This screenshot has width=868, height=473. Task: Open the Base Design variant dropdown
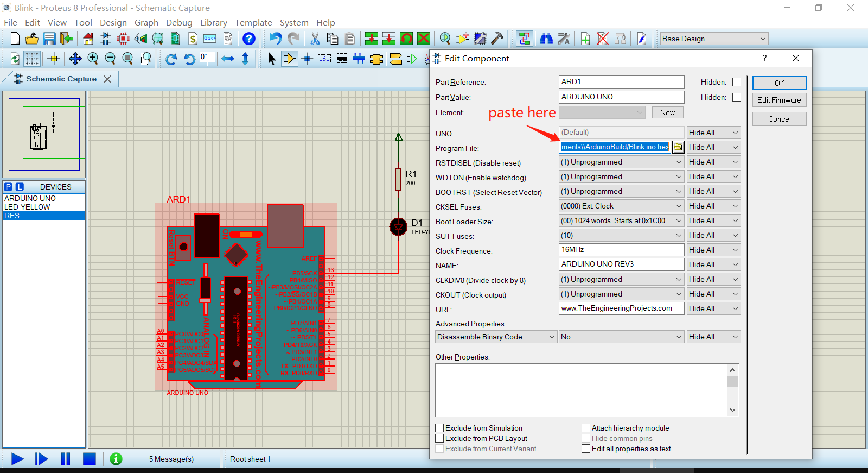pos(713,39)
